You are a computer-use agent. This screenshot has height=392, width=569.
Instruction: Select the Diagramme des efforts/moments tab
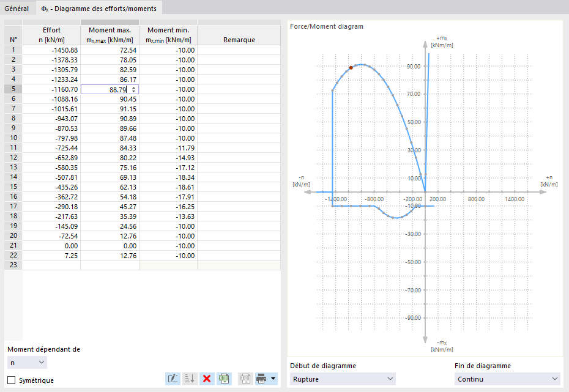point(99,9)
